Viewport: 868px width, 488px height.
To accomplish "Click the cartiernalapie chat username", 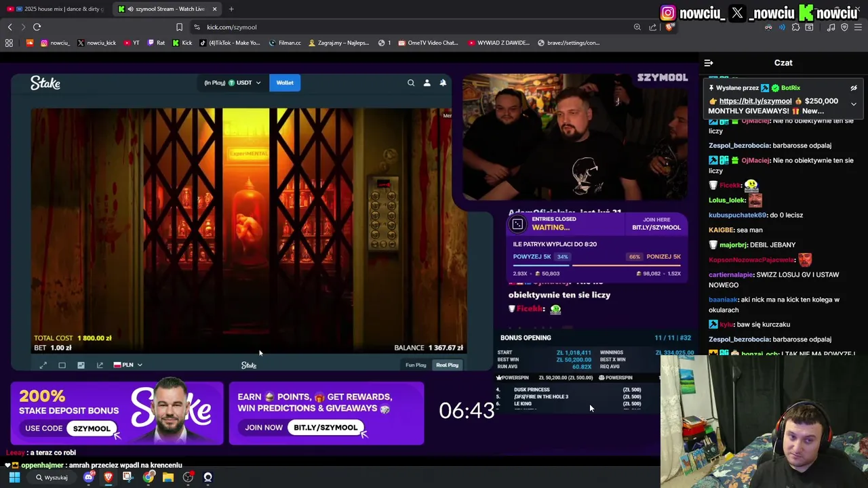I will pos(731,274).
